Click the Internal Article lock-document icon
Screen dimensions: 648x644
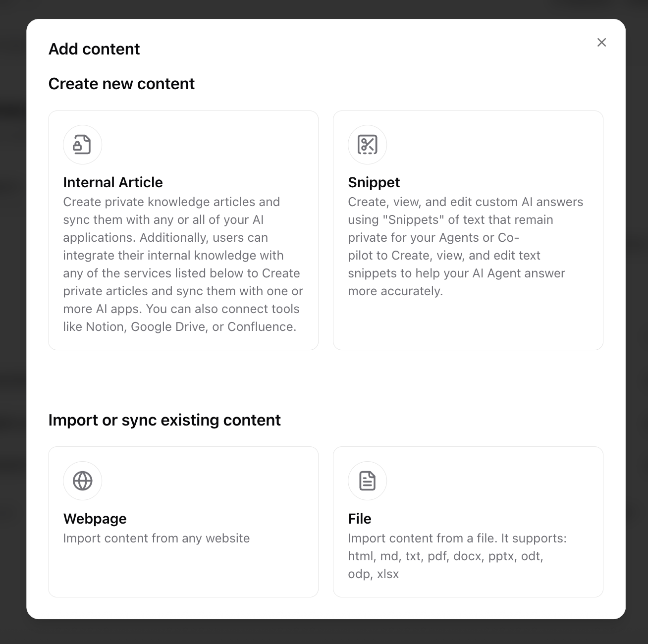82,145
